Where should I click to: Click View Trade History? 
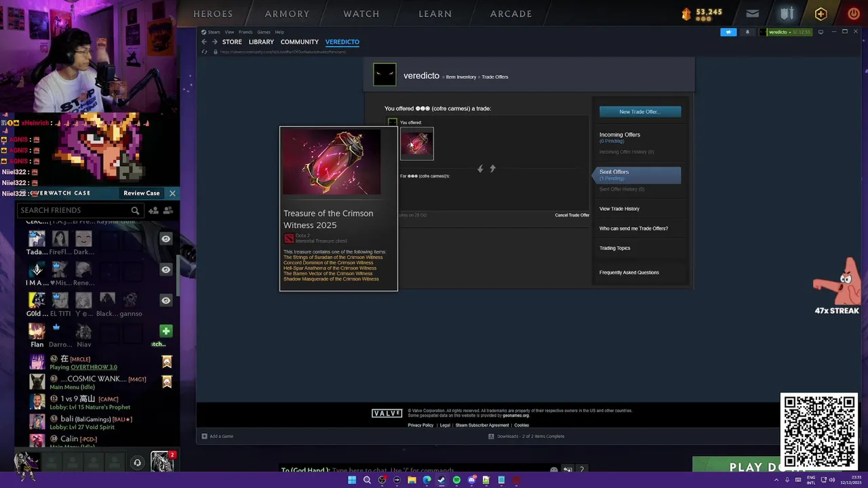(x=619, y=209)
